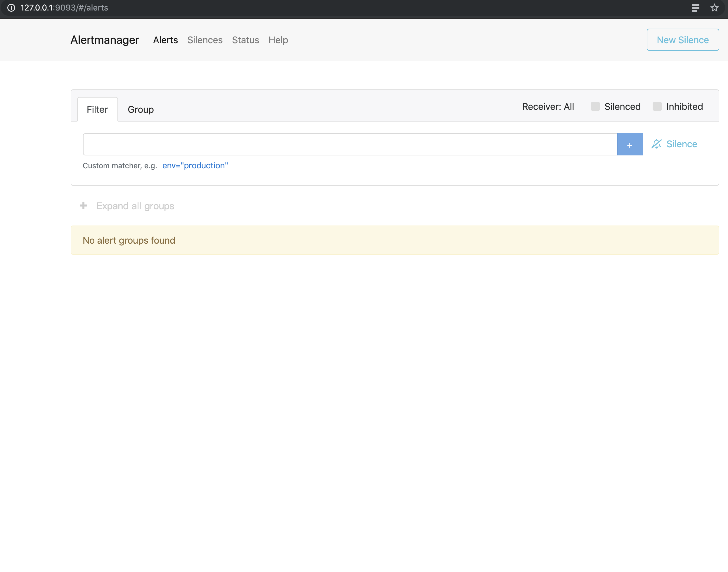Click the custom matcher input field
The image size is (728, 572).
[x=349, y=144]
